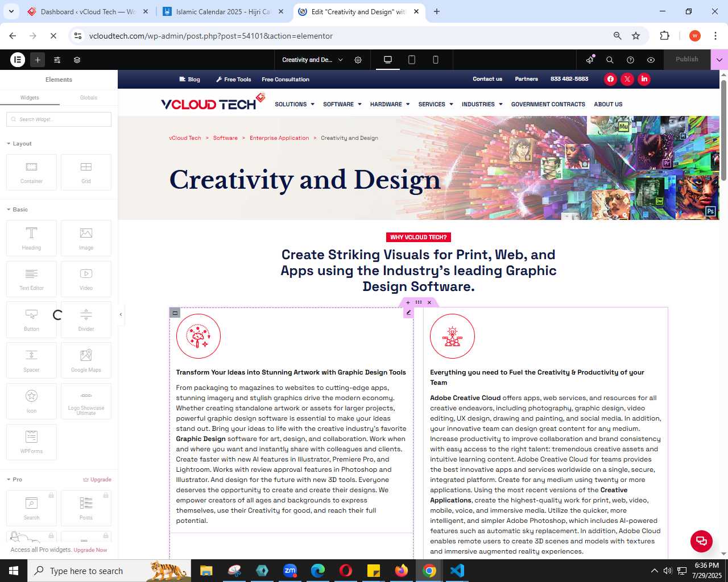Open the Creativity and De... document dropdown
This screenshot has width=728, height=582.
click(x=313, y=60)
